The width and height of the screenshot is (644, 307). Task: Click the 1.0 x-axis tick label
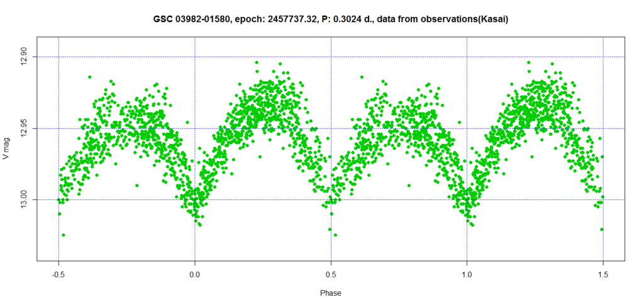(x=467, y=273)
